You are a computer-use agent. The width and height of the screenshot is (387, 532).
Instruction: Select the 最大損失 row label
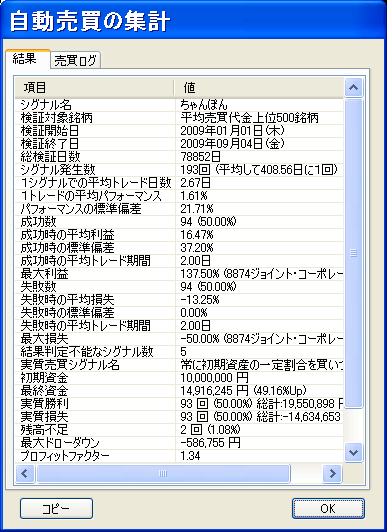[x=44, y=339]
